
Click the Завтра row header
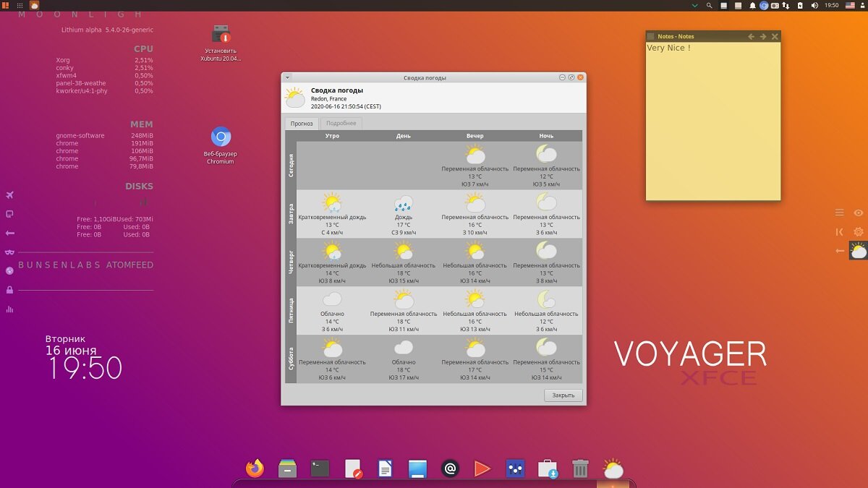tap(291, 214)
